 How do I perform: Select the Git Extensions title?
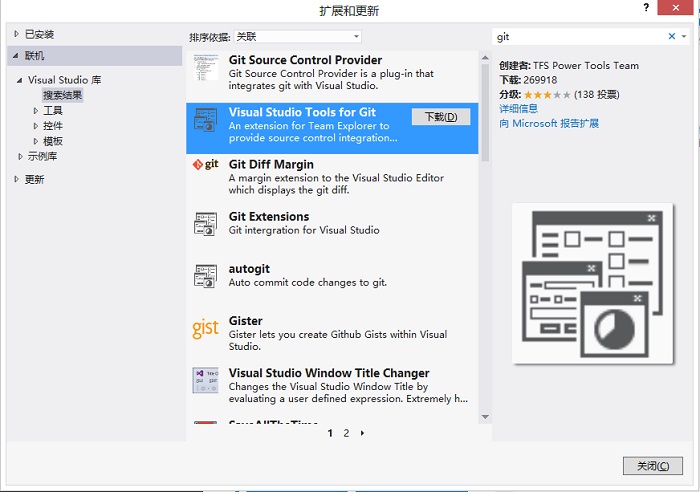coord(269,217)
